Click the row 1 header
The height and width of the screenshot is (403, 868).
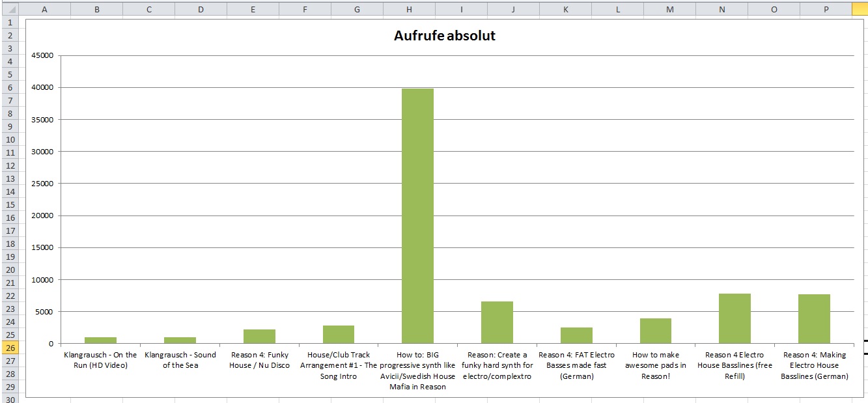10,22
